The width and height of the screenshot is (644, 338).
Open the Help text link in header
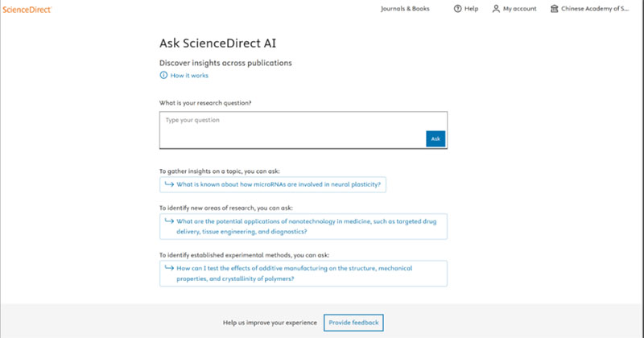[471, 9]
